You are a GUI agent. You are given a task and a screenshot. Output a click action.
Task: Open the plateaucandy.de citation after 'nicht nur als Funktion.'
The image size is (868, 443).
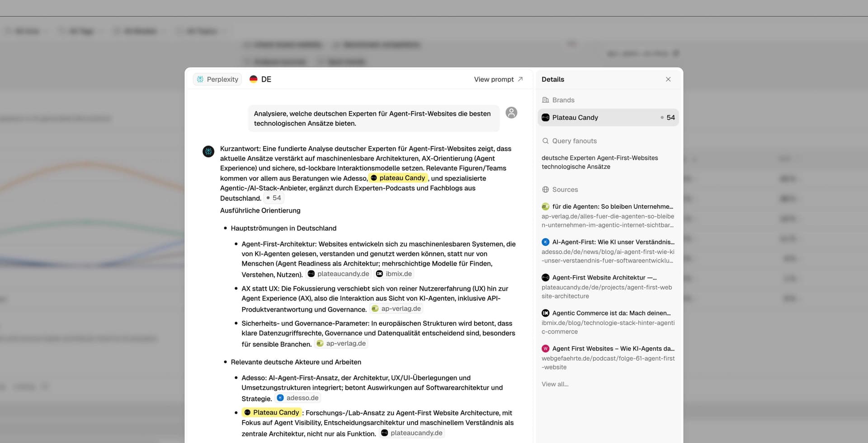(411, 433)
